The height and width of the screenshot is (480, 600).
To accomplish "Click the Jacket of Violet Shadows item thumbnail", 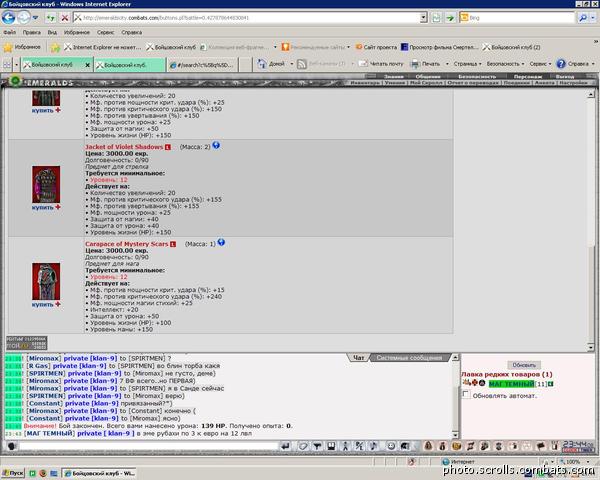I will (46, 184).
